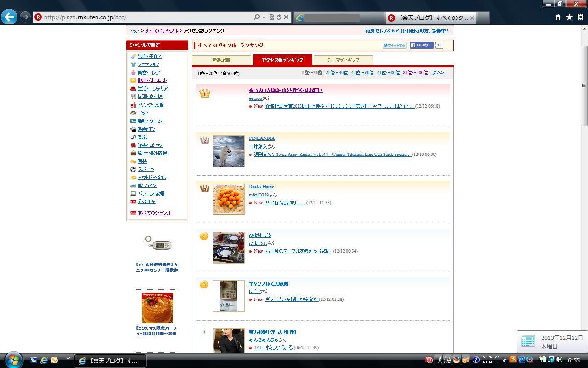This screenshot has width=588, height=368.
Task: Go to the 21位〜40位 ranking page
Action: (x=336, y=73)
